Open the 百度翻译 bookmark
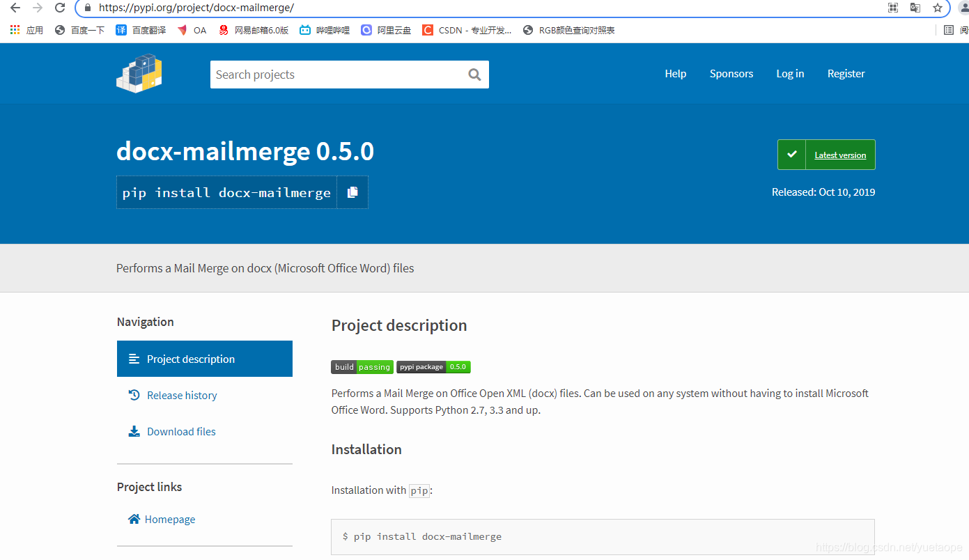This screenshot has width=969, height=560. (141, 30)
